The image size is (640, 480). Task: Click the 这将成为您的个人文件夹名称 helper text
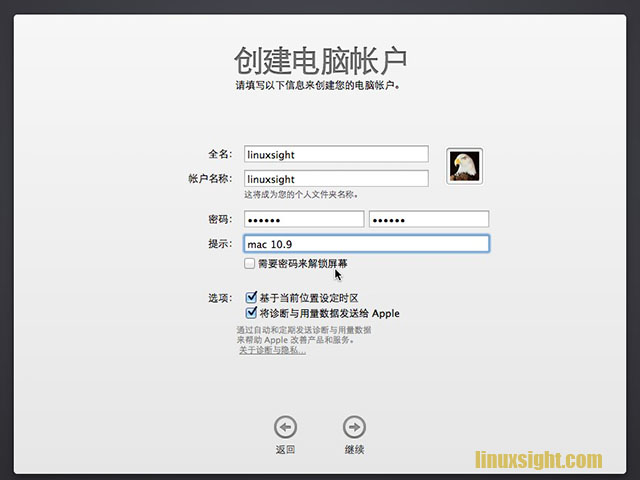(301, 195)
